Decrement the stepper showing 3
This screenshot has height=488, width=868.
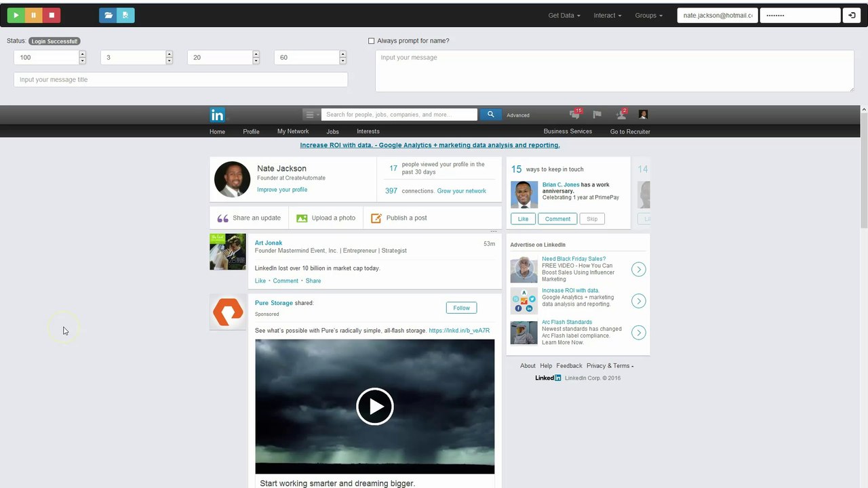[x=170, y=61]
